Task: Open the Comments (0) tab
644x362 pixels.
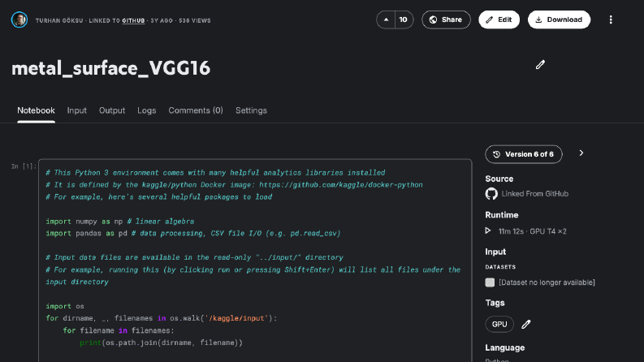Action: (x=196, y=110)
